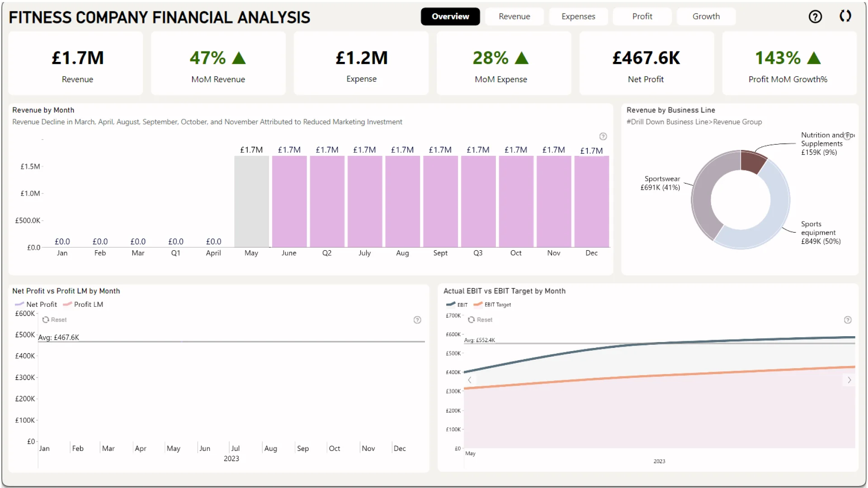Image resolution: width=868 pixels, height=488 pixels.
Task: Click the June revenue bar
Action: click(289, 202)
